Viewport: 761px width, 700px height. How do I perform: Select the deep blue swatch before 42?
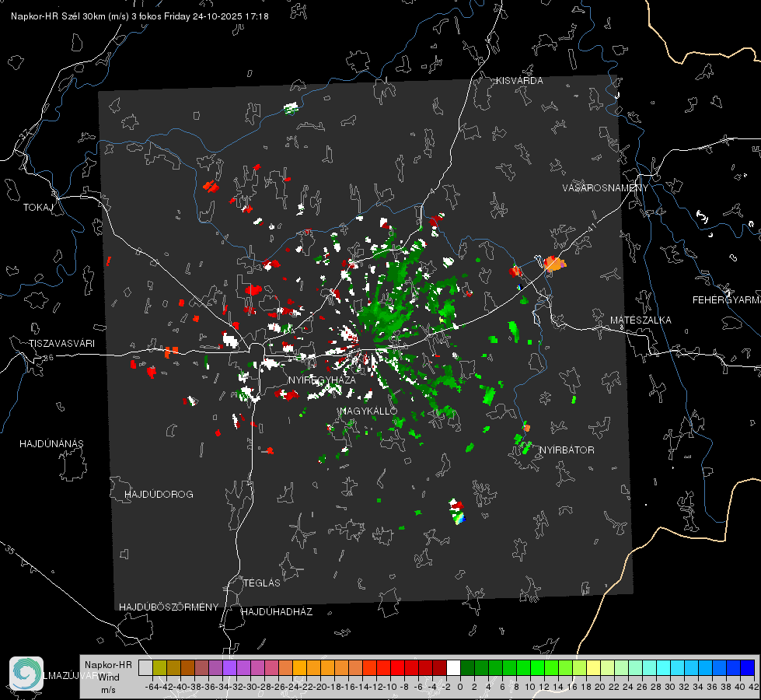pos(748,667)
